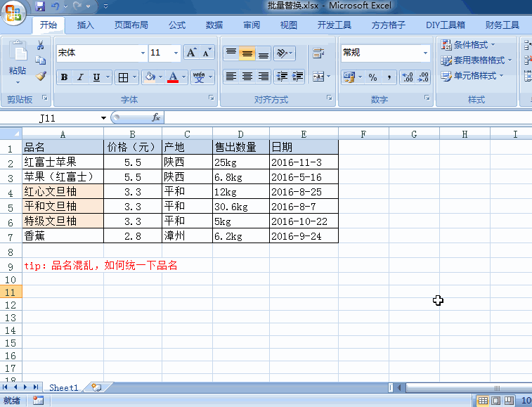
Task: Toggle center horizontal alignment
Action: (247, 77)
